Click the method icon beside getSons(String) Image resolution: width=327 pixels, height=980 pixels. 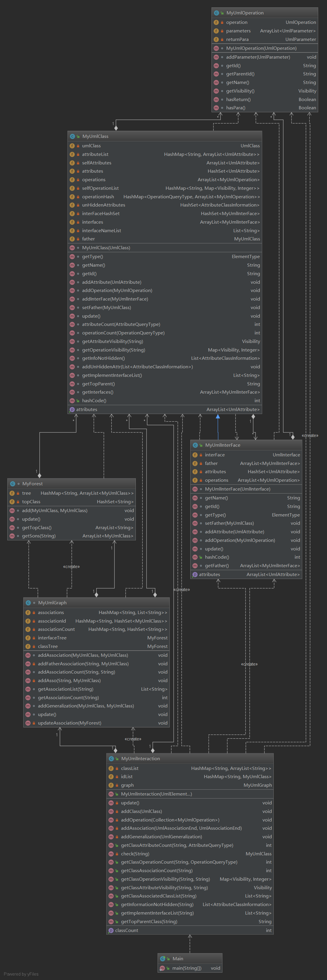[x=12, y=536]
